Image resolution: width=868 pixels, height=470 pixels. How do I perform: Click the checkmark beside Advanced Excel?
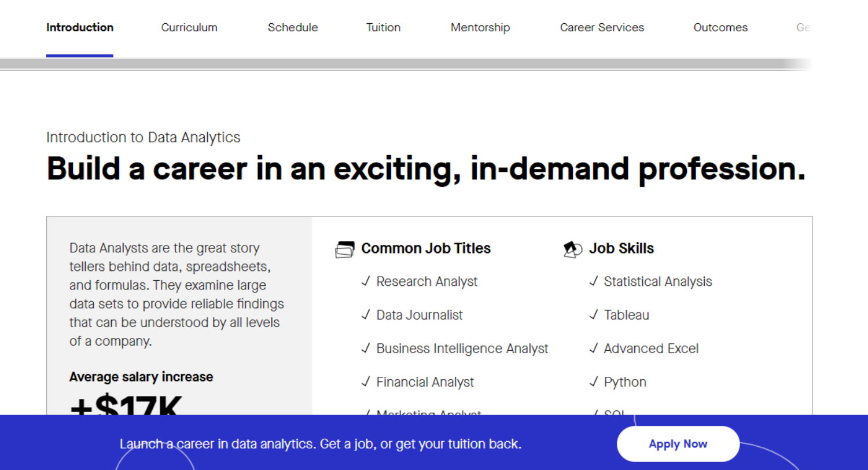594,348
